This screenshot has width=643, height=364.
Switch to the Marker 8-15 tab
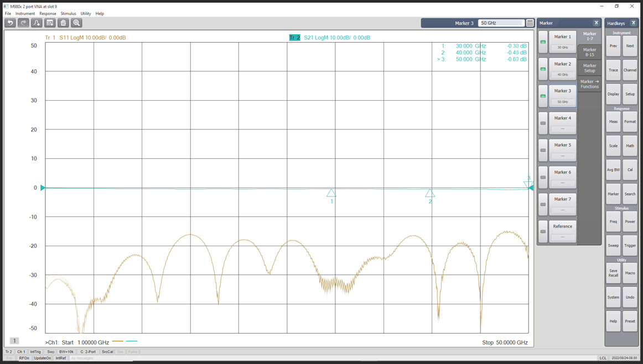(x=590, y=52)
